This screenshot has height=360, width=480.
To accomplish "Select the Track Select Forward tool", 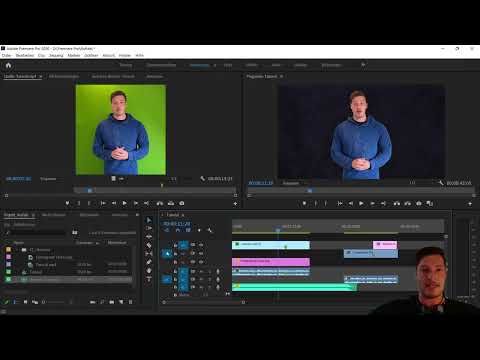I will [149, 228].
